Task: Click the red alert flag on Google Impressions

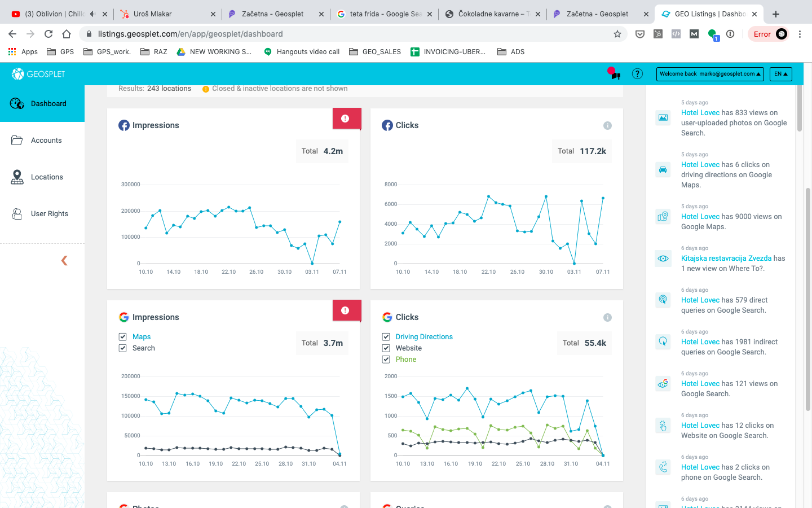Action: click(x=346, y=310)
